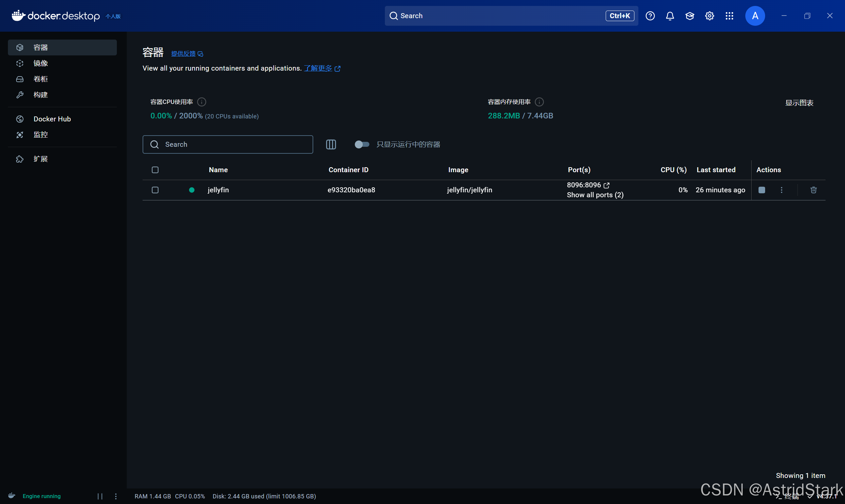Sort by the Last started column header
The image size is (845, 504).
tap(716, 170)
